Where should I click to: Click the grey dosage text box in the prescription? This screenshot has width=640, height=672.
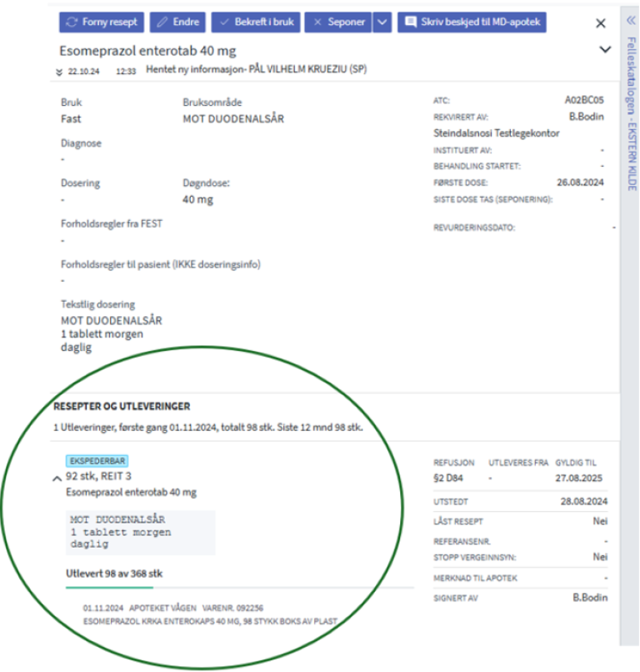click(x=139, y=532)
